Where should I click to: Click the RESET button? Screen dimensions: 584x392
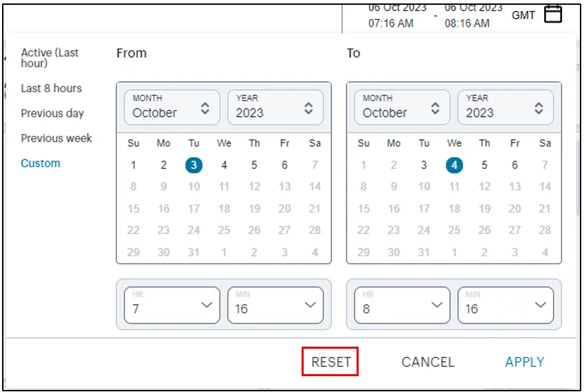[330, 362]
